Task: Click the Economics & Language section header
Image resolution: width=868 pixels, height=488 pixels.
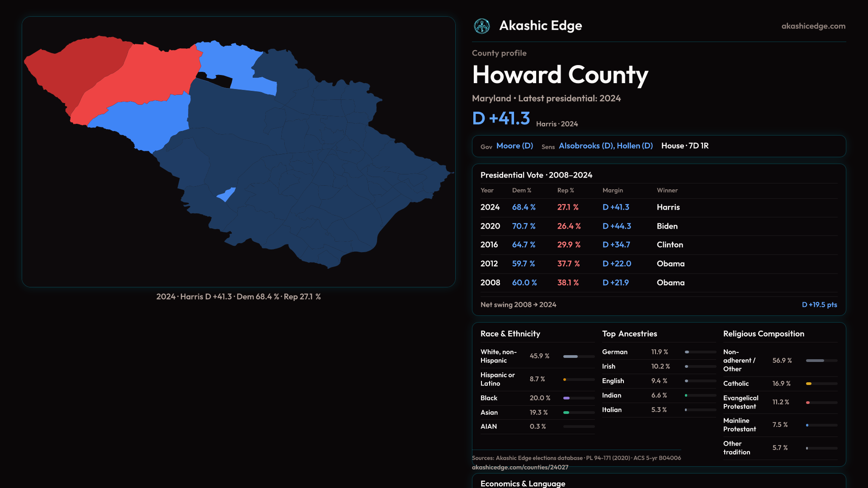Action: [523, 483]
